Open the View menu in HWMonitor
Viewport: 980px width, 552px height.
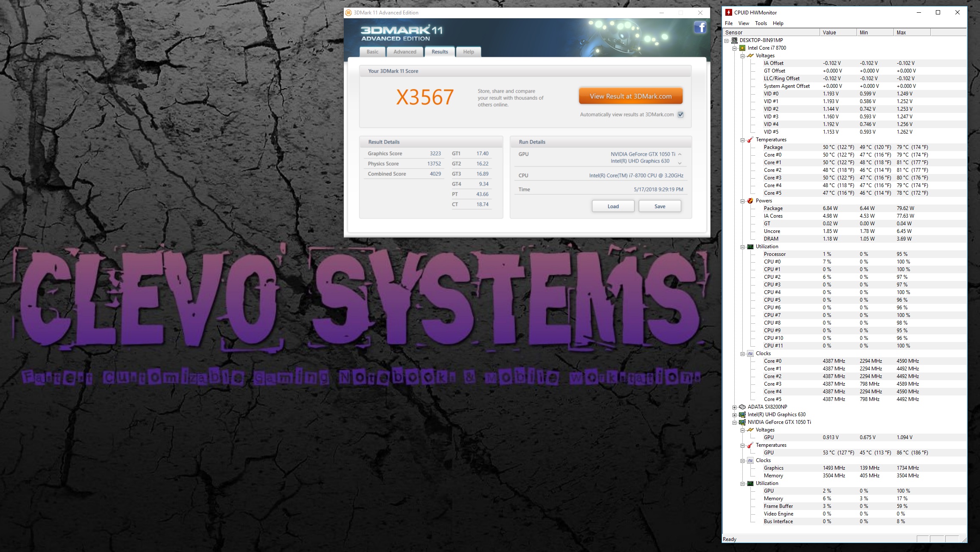[744, 23]
